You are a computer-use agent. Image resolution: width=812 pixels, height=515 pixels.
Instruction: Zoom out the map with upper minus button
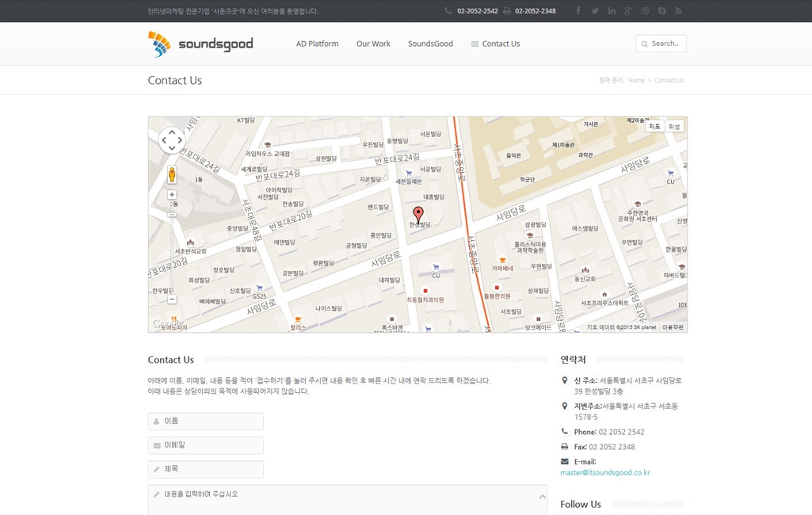point(172,215)
